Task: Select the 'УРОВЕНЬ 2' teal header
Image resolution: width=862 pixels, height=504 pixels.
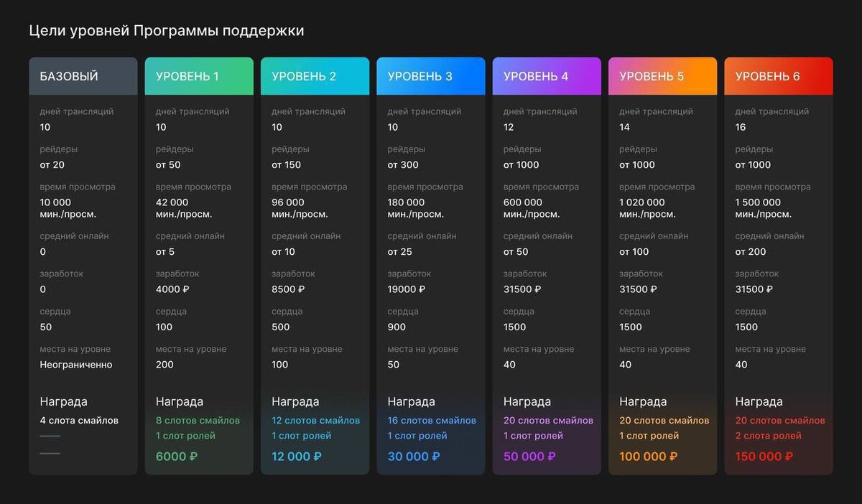Action: coord(315,76)
